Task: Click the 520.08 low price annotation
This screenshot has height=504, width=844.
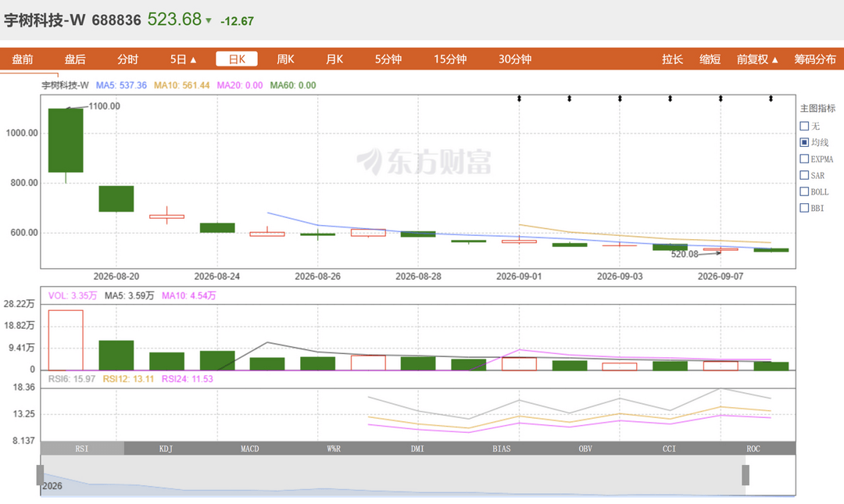Action: 684,254
